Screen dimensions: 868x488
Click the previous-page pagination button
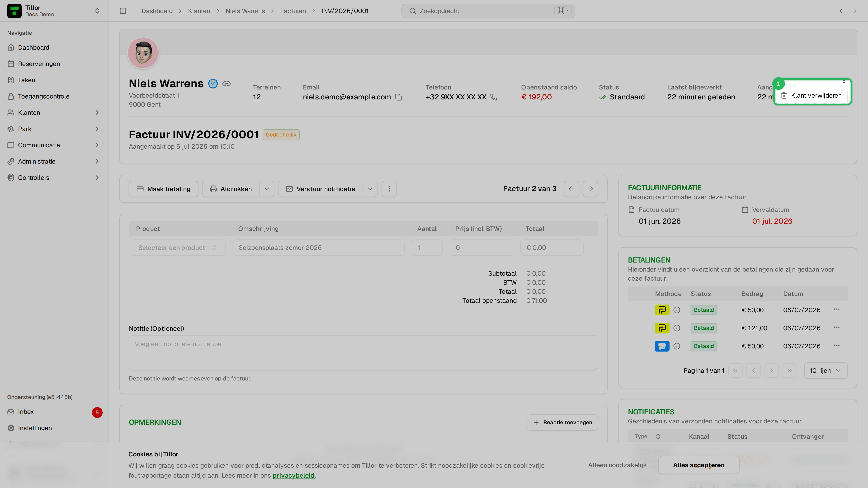753,371
